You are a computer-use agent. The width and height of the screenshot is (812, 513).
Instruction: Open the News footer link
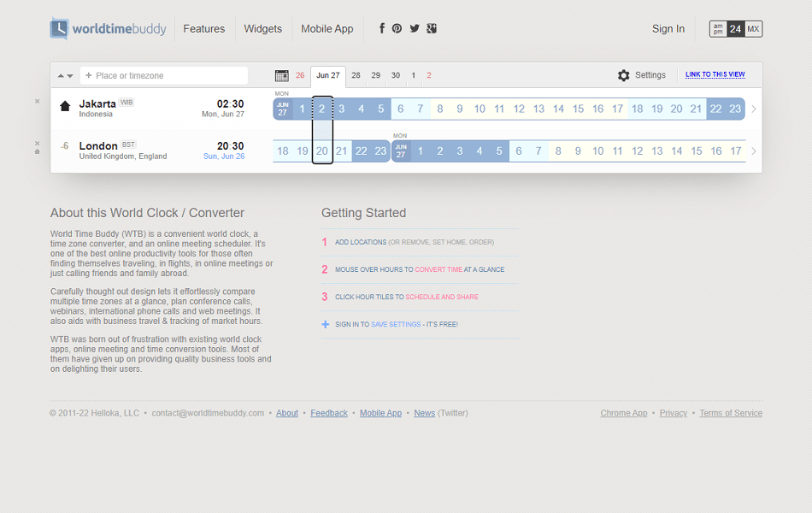(x=424, y=413)
